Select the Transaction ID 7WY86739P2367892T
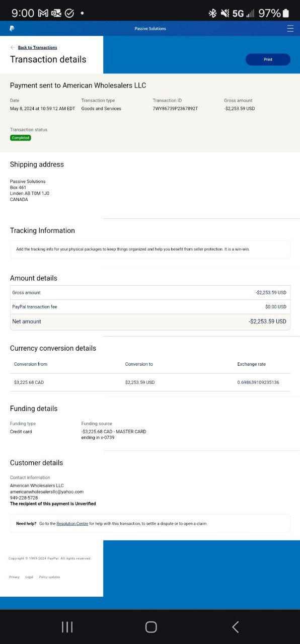 (175, 109)
